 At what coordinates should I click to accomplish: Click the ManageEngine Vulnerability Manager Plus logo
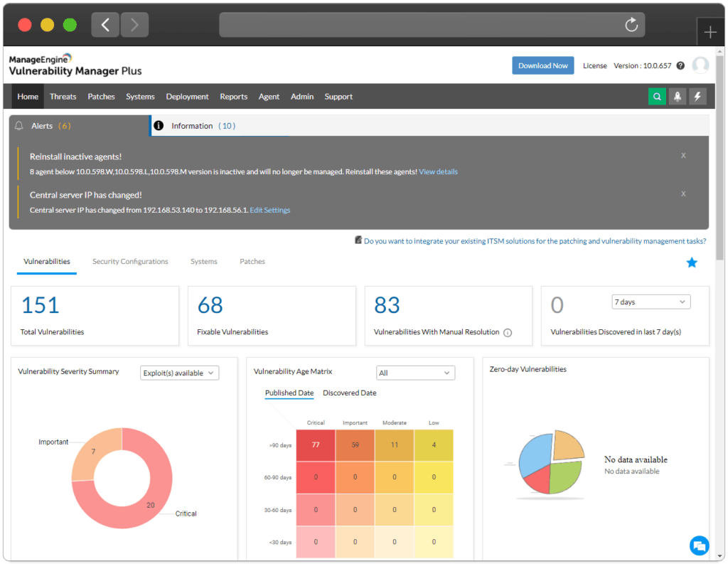pyautogui.click(x=75, y=65)
